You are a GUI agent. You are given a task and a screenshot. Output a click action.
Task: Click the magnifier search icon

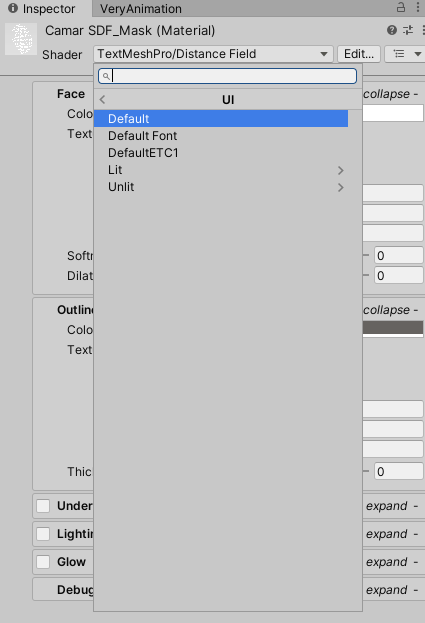[x=106, y=76]
